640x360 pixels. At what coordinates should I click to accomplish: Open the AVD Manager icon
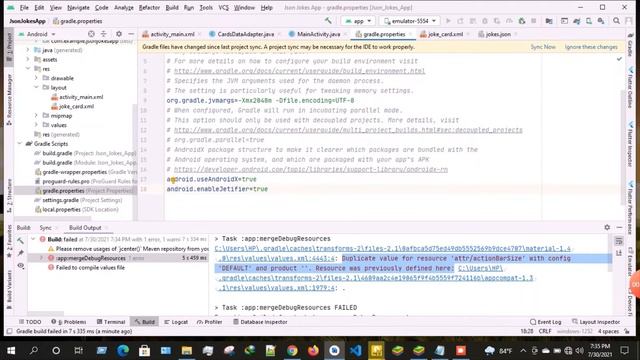pos(589,21)
